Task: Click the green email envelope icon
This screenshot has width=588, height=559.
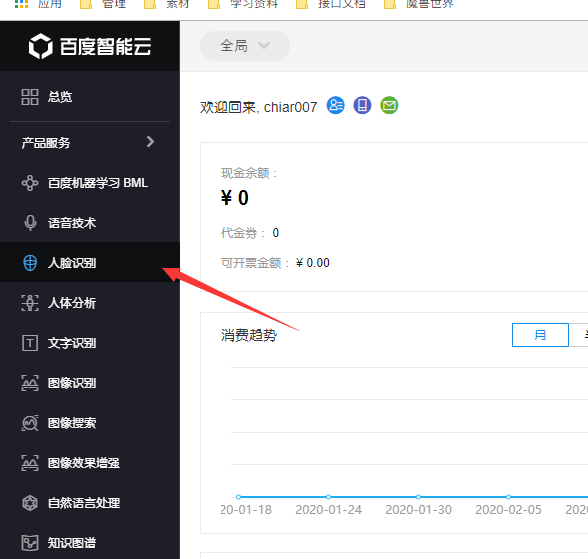Action: pyautogui.click(x=389, y=105)
